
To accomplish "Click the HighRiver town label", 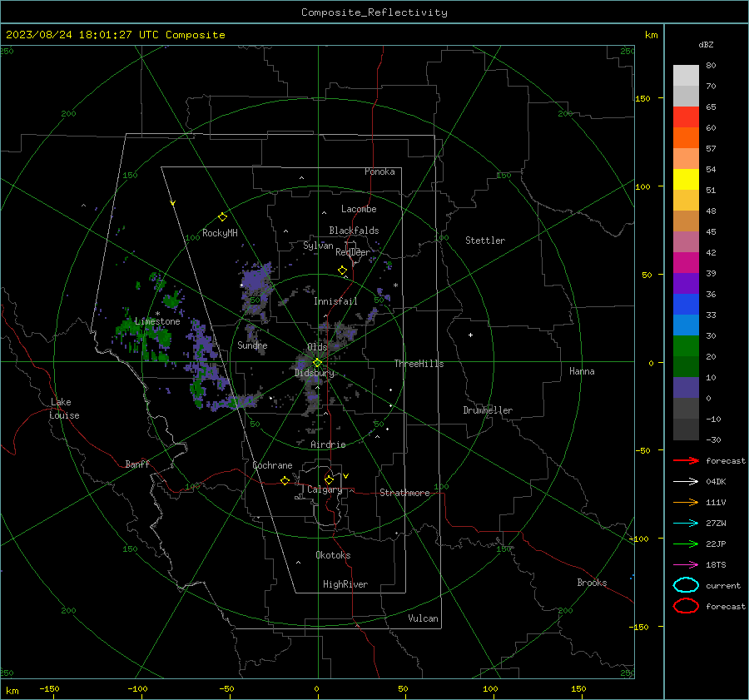I will point(345,584).
